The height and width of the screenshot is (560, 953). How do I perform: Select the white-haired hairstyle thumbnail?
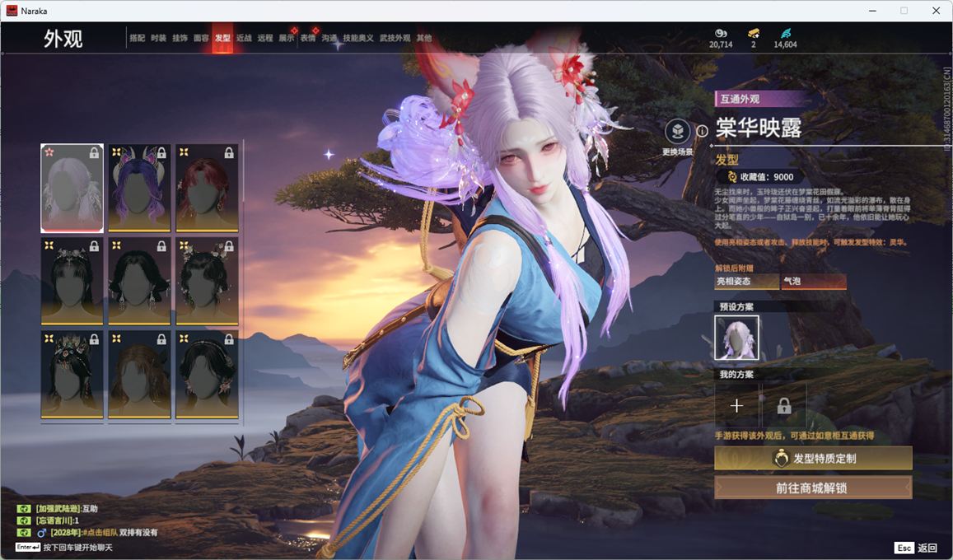[72, 189]
